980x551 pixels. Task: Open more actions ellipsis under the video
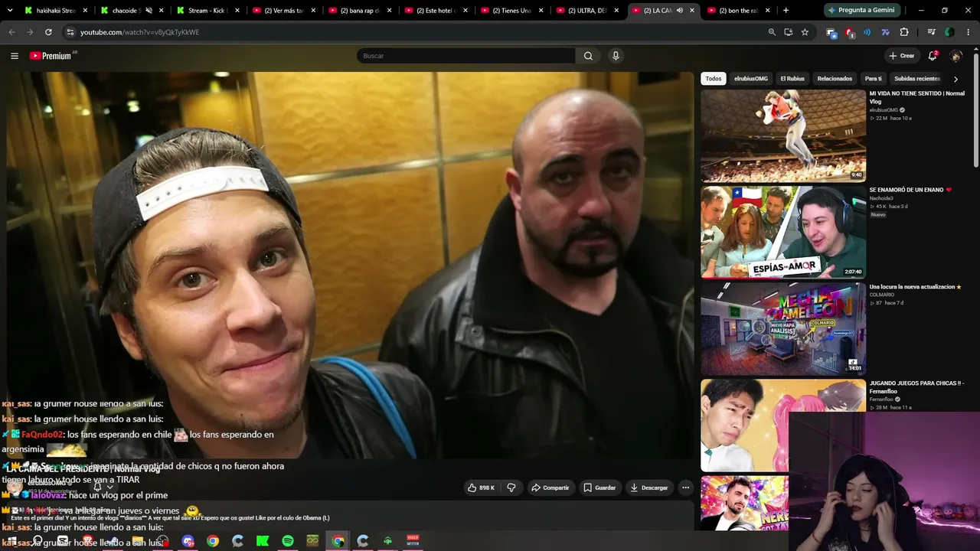pos(685,487)
